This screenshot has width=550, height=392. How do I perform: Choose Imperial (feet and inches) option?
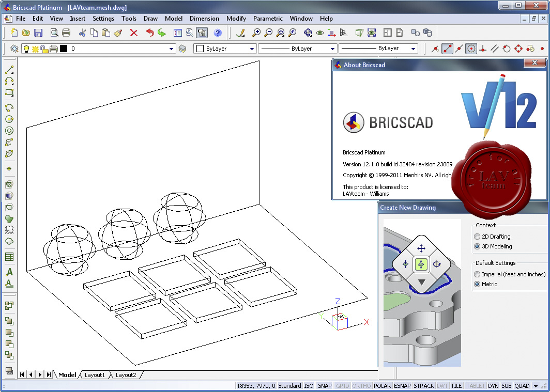[x=477, y=274]
